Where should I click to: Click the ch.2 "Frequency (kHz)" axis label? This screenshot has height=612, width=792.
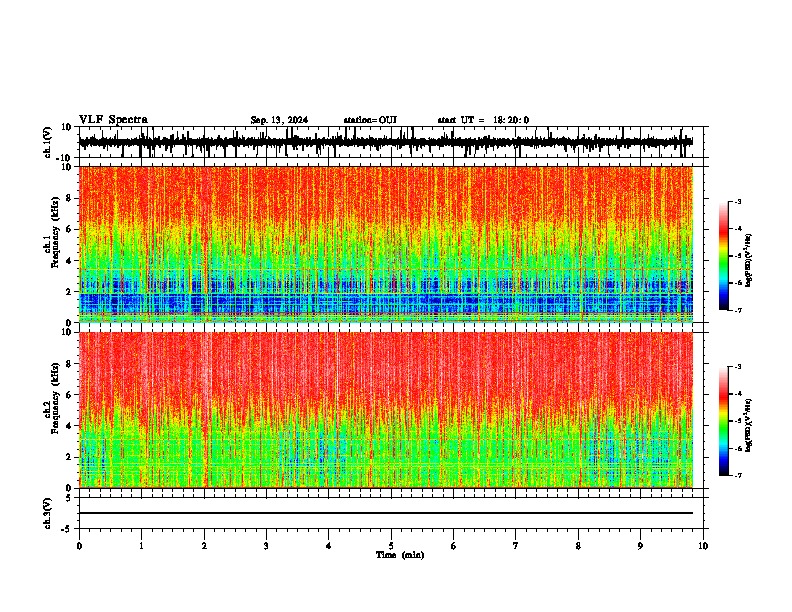click(55, 398)
